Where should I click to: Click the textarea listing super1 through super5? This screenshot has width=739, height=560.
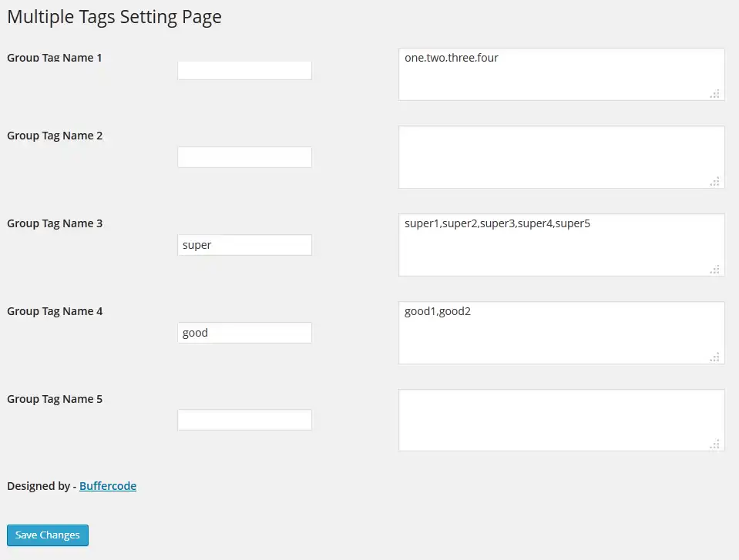(561, 245)
